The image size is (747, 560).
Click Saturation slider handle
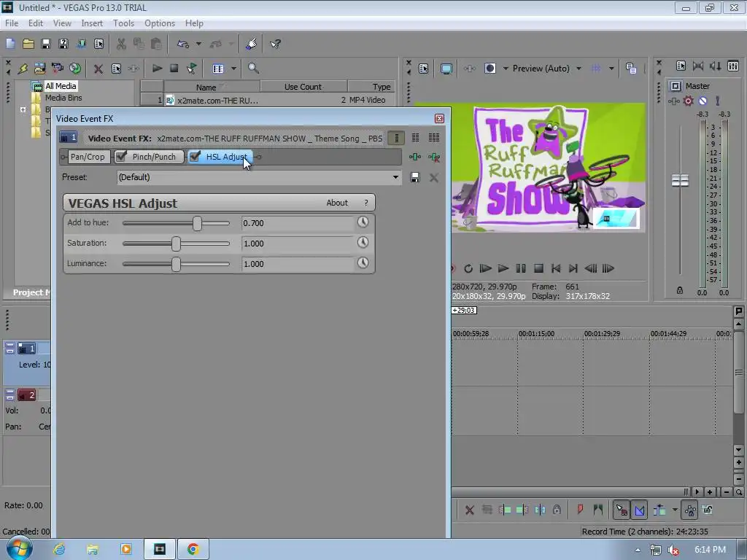click(x=176, y=244)
